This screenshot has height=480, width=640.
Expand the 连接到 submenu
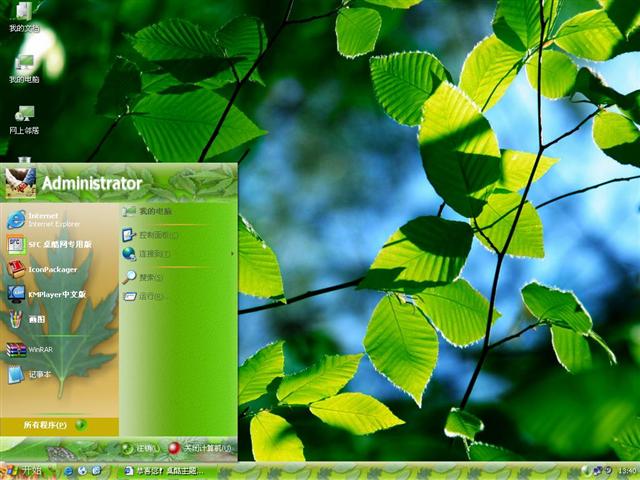pyautogui.click(x=178, y=254)
